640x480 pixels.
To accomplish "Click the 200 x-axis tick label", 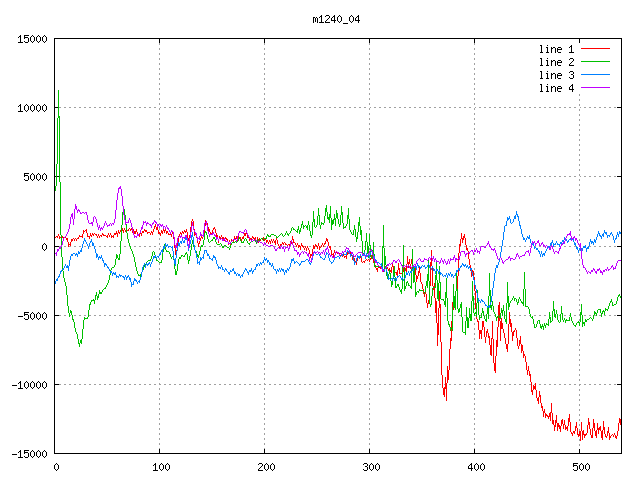I will (x=265, y=467).
